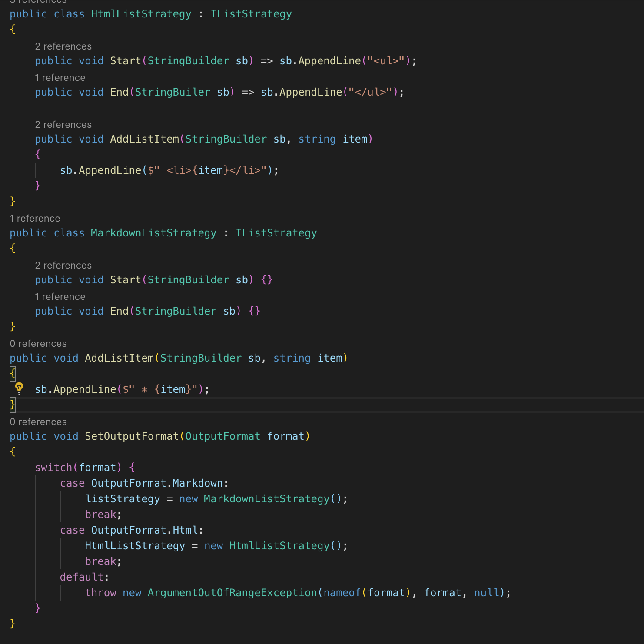The width and height of the screenshot is (644, 644).
Task: Click the switch keyword
Action: pyautogui.click(x=53, y=468)
